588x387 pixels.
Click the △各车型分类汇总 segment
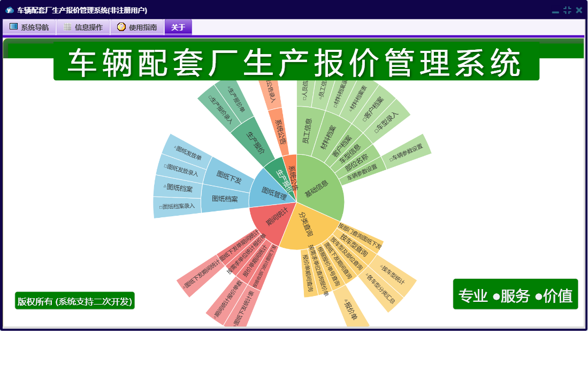(380, 288)
